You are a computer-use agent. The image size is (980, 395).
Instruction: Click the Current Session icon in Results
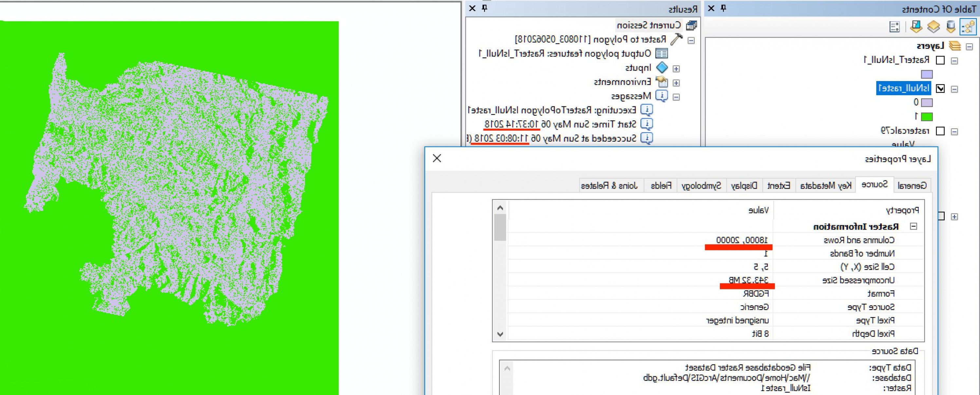click(x=691, y=26)
